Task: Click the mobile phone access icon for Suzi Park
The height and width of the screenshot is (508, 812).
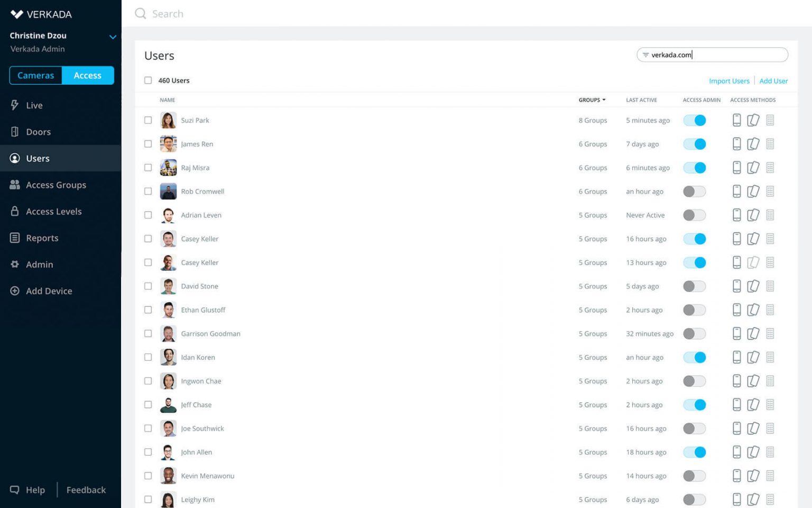Action: coord(736,120)
